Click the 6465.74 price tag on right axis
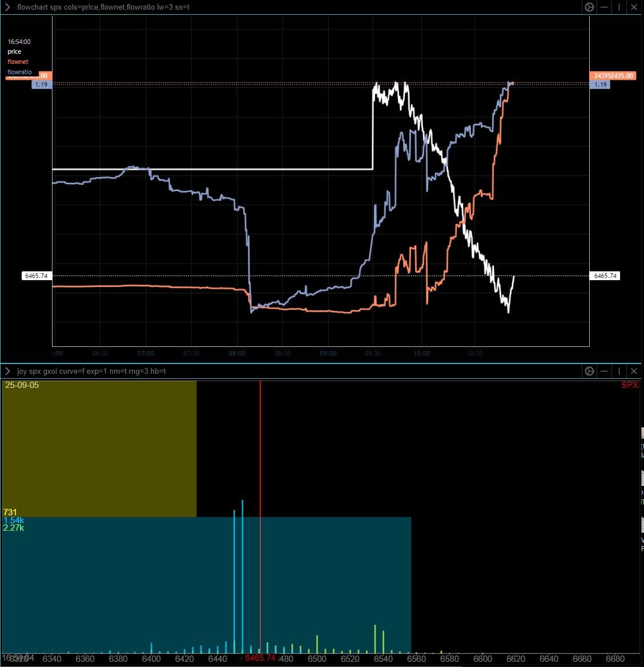Image resolution: width=644 pixels, height=667 pixels. coord(605,276)
